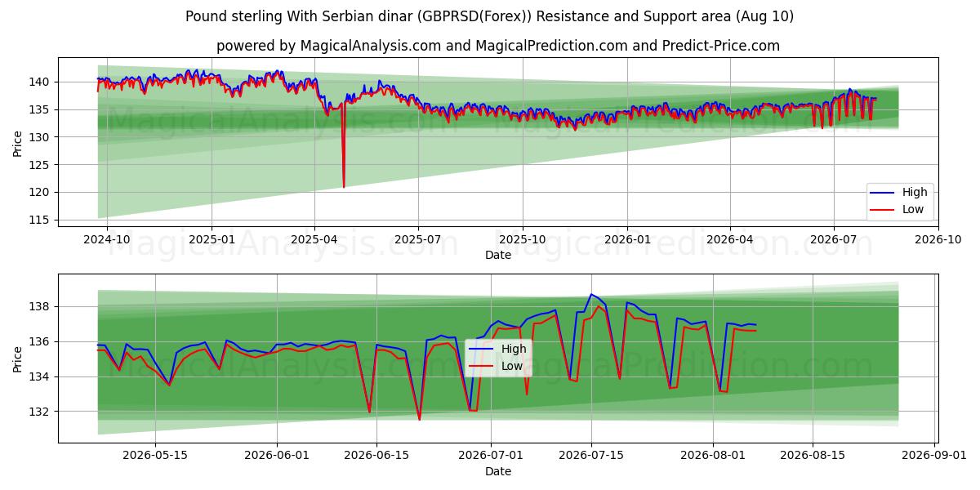Click the mid-July 2026 peak in lower chart
Screen dimensions: 980x490
pos(591,295)
